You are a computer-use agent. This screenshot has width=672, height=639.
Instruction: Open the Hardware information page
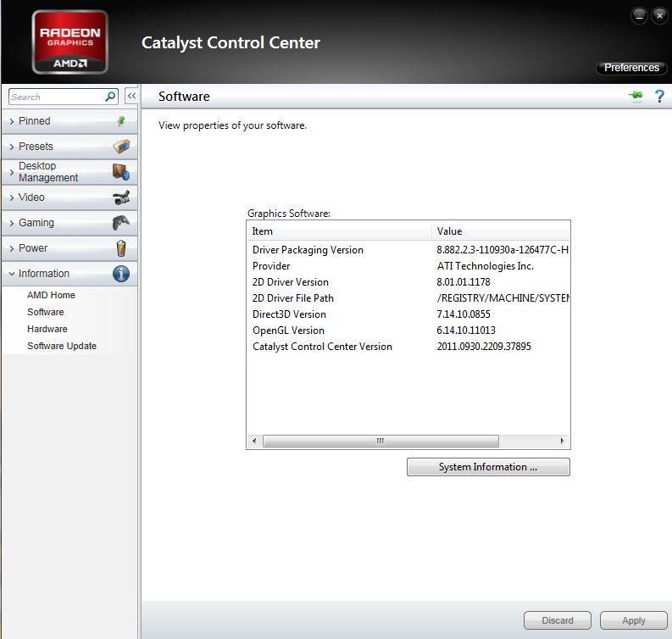click(x=47, y=329)
